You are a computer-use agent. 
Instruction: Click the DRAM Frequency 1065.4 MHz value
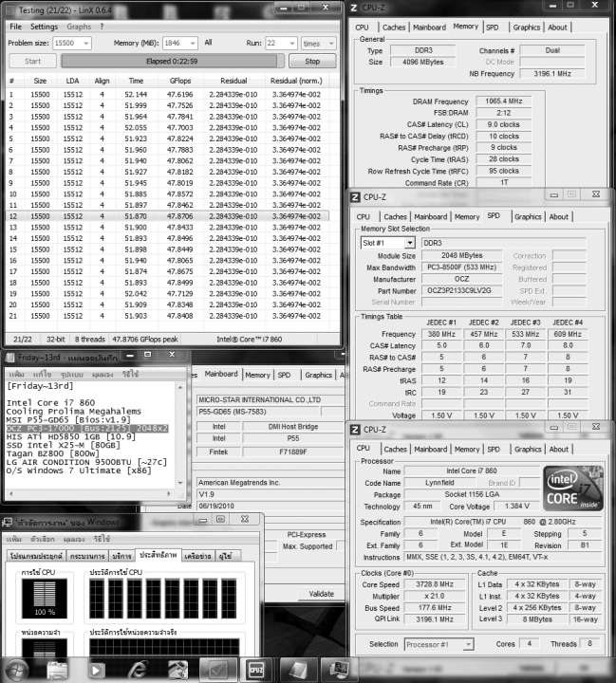(x=503, y=102)
